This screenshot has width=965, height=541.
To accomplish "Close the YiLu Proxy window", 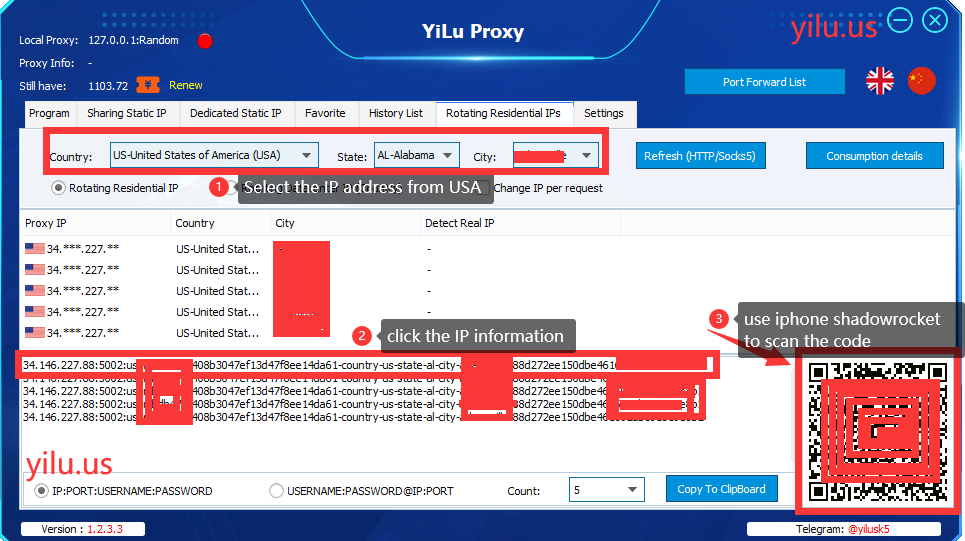I will pyautogui.click(x=935, y=20).
